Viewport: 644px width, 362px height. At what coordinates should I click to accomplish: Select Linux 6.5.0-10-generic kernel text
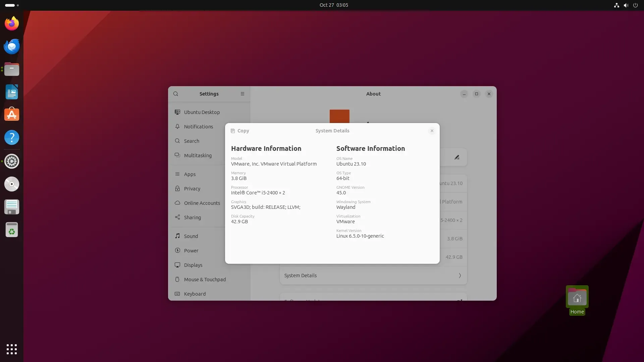coord(360,236)
